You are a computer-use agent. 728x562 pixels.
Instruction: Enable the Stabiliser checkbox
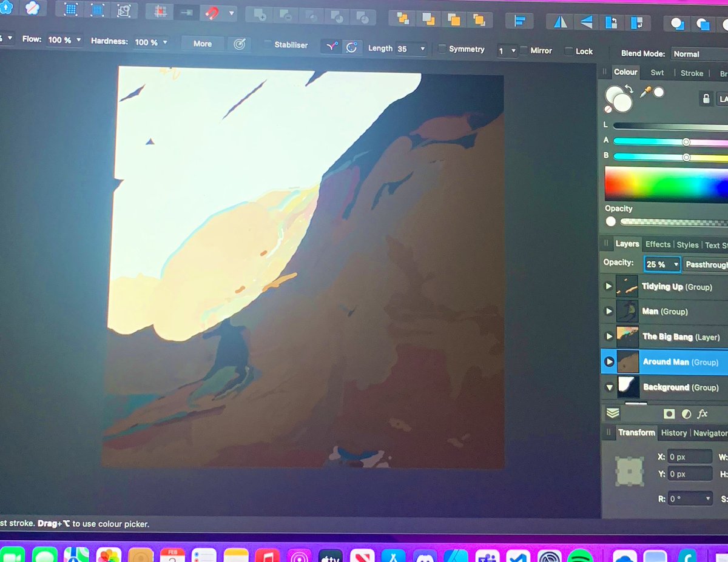point(268,45)
